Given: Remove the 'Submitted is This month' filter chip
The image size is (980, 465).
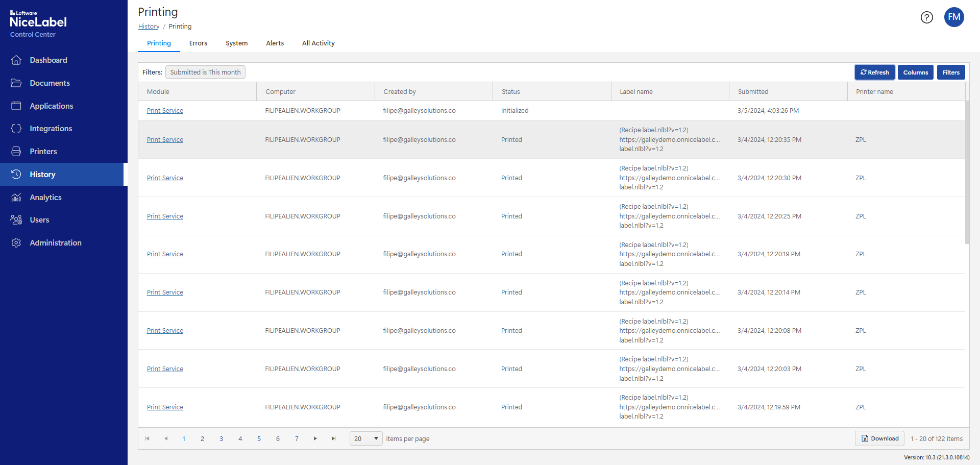Looking at the screenshot, I should coord(205,72).
